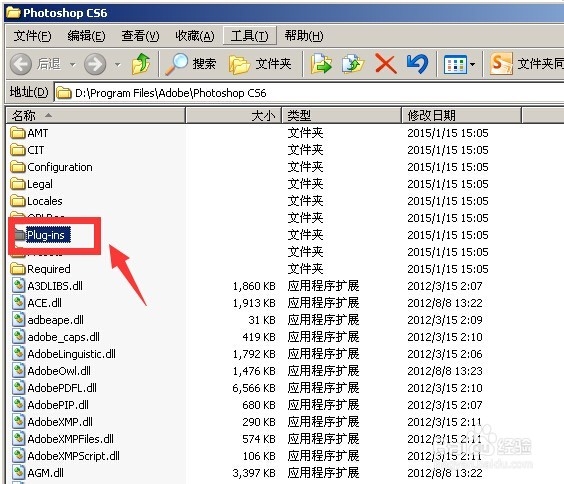Image resolution: width=564 pixels, height=484 pixels.
Task: Go back with the Back arrow button
Action: click(21, 64)
